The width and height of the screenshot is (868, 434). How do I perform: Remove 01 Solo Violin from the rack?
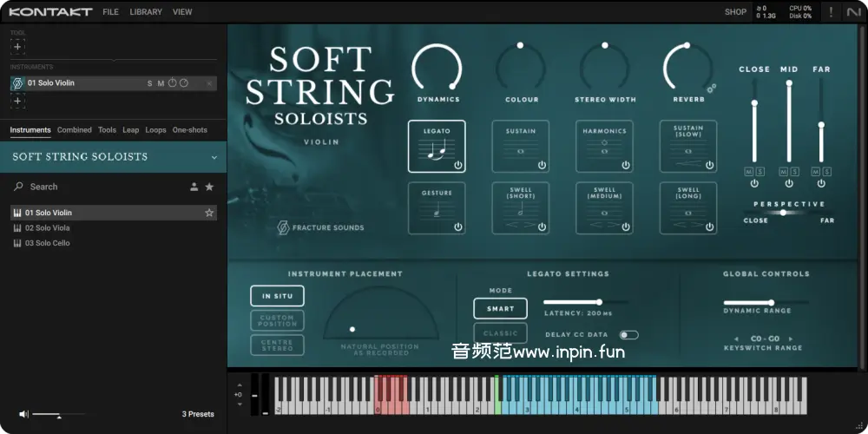click(x=209, y=83)
